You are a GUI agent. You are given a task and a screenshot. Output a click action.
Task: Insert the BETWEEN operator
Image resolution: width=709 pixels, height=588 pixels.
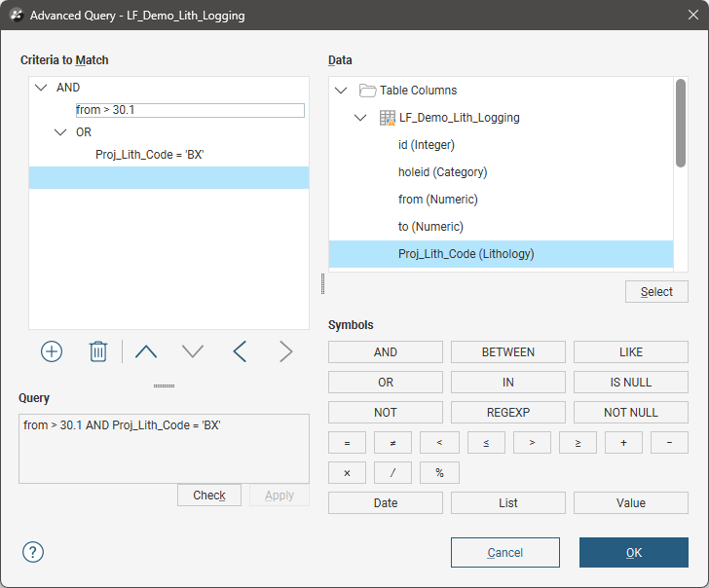coord(507,352)
